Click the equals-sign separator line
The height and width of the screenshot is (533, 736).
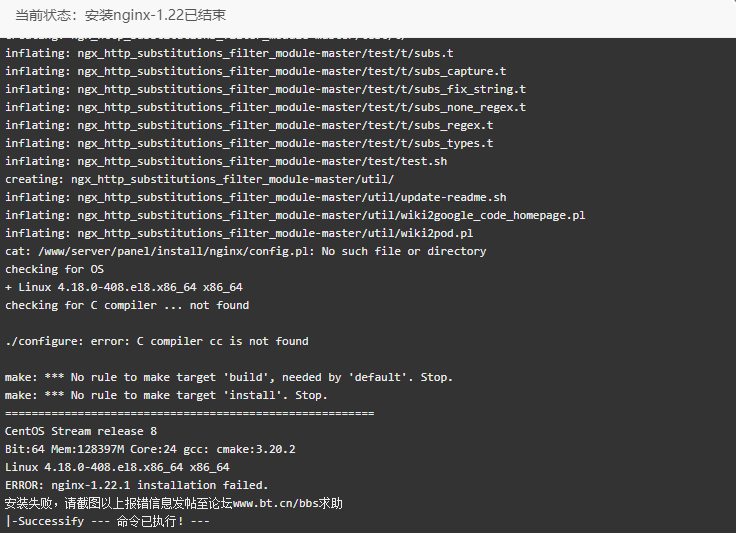click(x=190, y=413)
